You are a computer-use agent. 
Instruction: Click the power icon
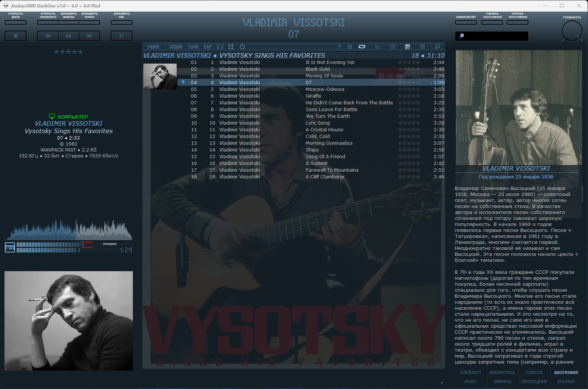pos(242,47)
